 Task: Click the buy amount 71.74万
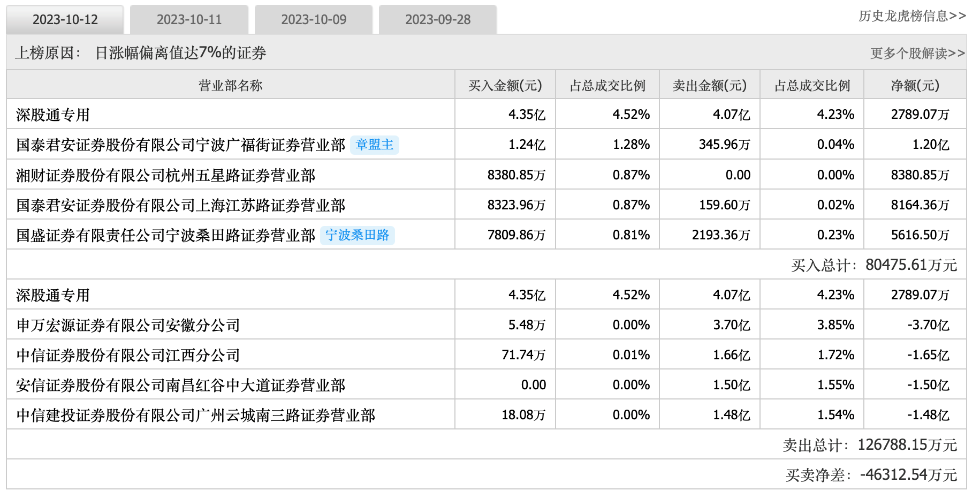tap(524, 355)
